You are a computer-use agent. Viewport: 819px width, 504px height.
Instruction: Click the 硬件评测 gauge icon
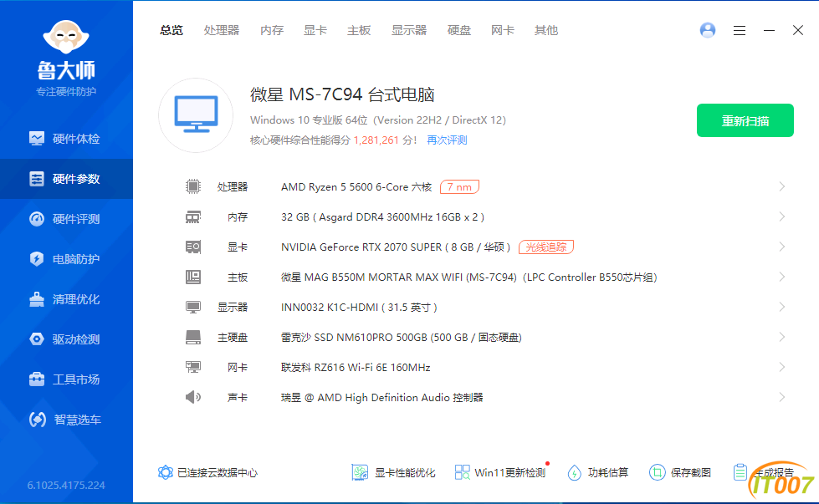[x=37, y=219]
